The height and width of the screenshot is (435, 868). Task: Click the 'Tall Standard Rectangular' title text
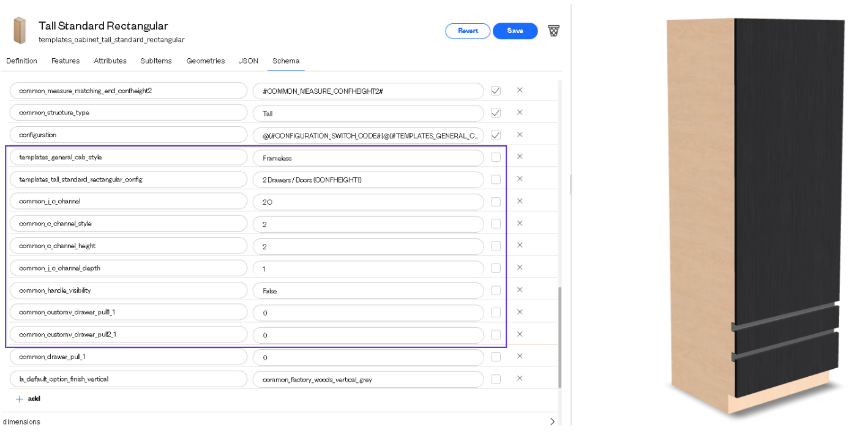(x=103, y=26)
